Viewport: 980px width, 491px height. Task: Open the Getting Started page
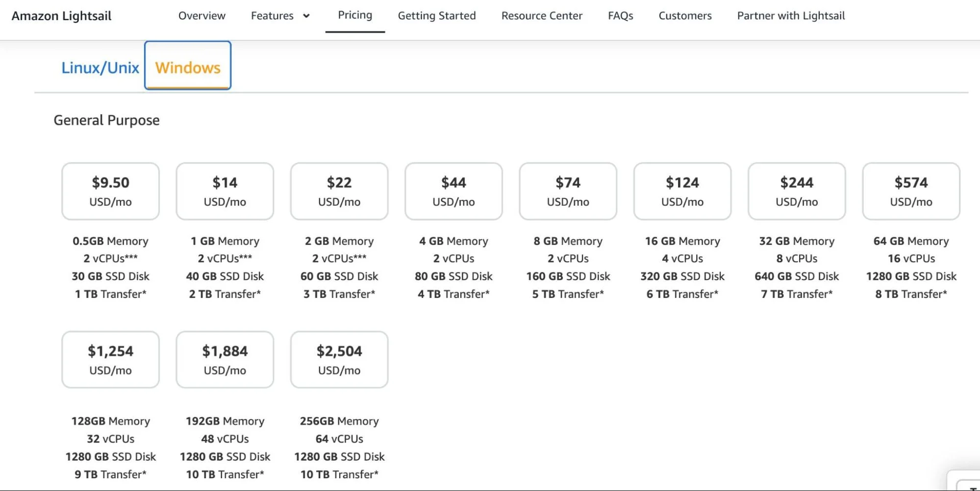[436, 16]
